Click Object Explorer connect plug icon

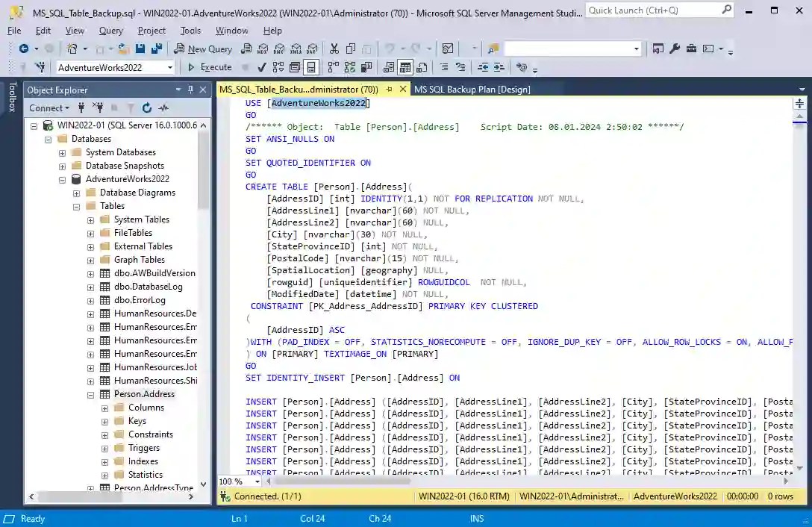click(81, 107)
